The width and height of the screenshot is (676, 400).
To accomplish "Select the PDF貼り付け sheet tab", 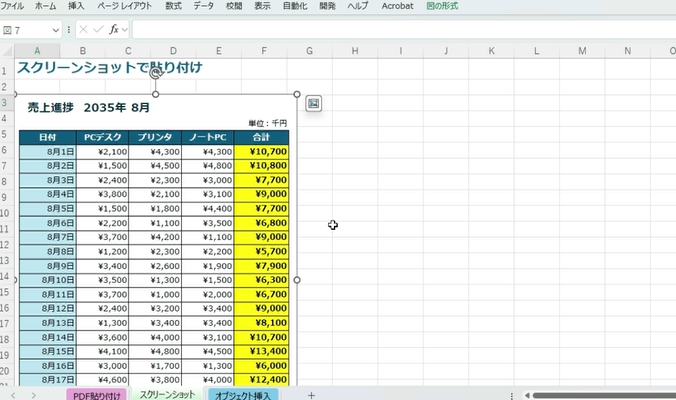I will [97, 395].
